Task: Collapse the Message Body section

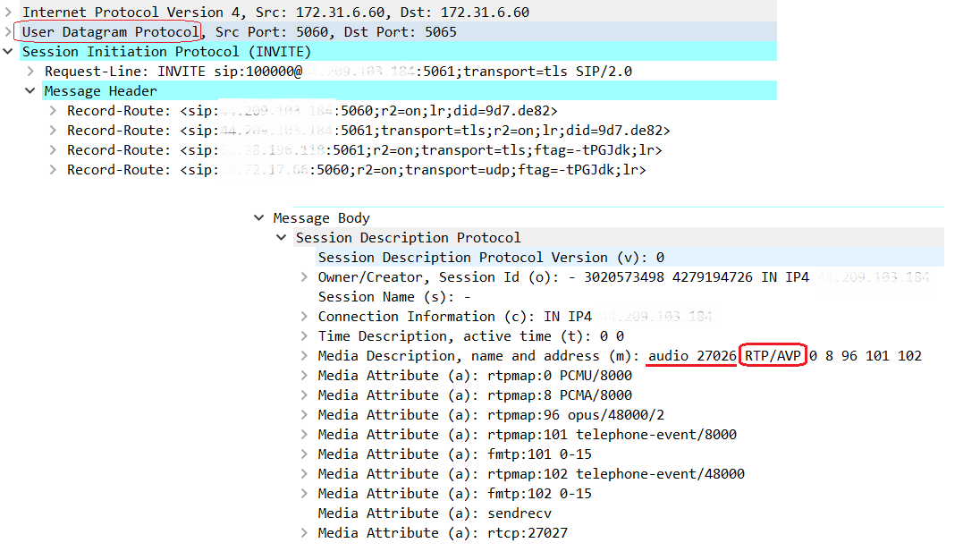Action: point(259,218)
